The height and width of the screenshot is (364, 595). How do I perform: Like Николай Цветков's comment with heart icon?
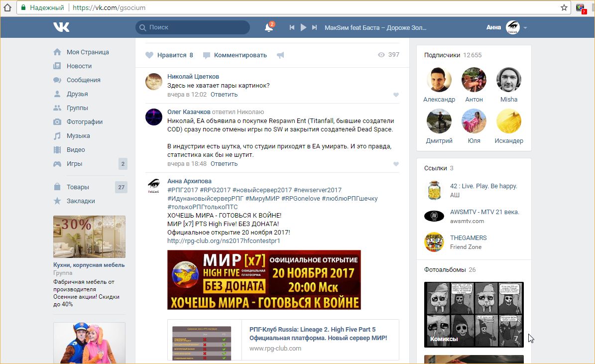pyautogui.click(x=396, y=95)
